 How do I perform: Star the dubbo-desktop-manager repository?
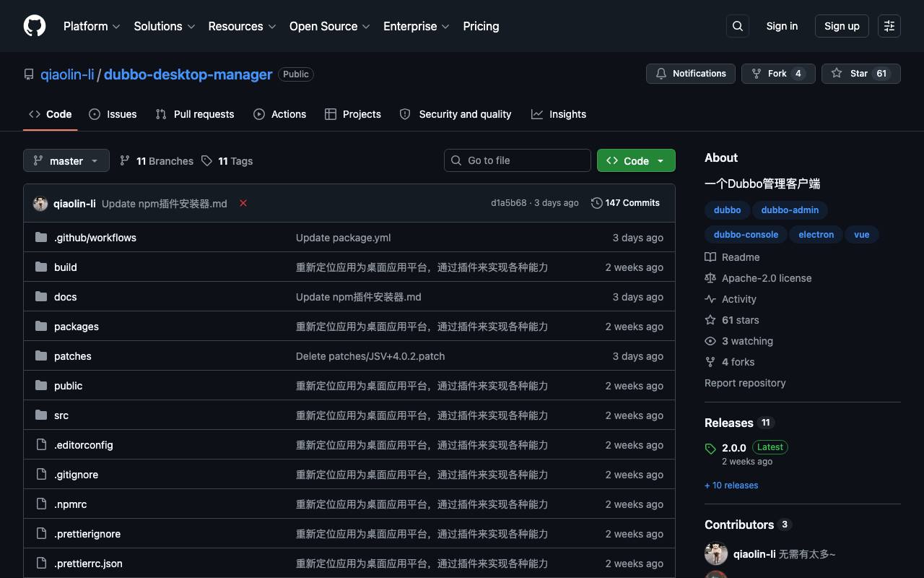coord(861,74)
